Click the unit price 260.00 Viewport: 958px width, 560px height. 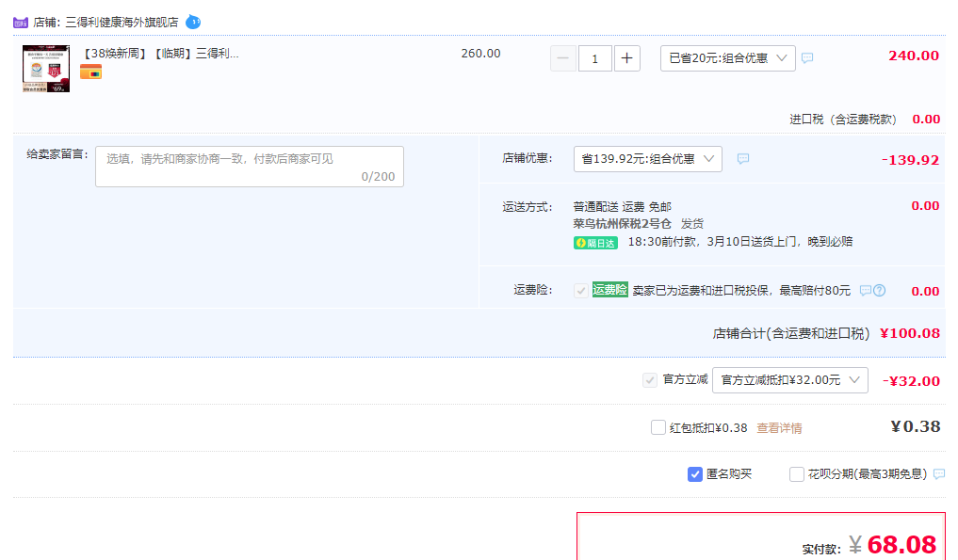tap(480, 54)
